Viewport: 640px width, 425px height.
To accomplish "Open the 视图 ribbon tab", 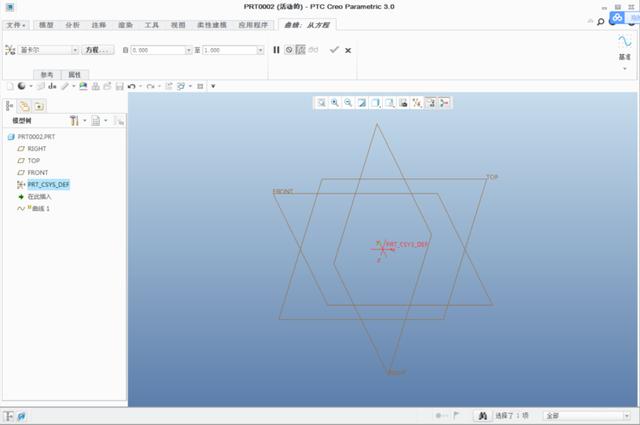I will (x=178, y=25).
